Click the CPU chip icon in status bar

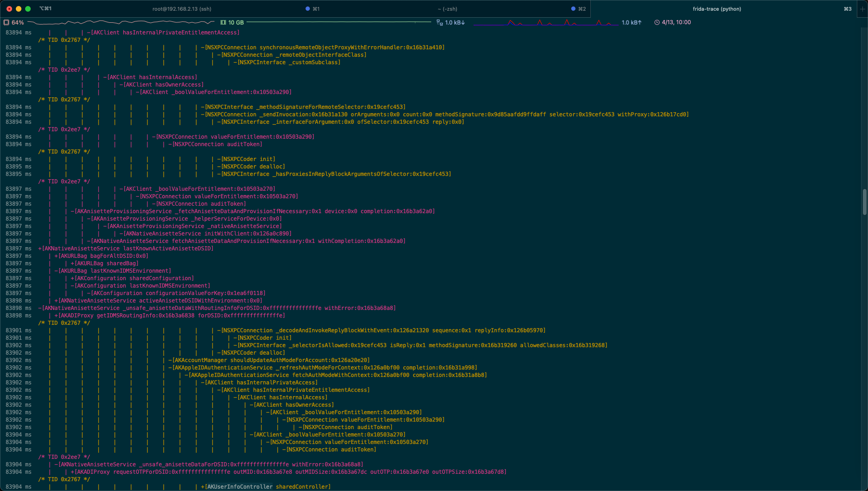[7, 22]
